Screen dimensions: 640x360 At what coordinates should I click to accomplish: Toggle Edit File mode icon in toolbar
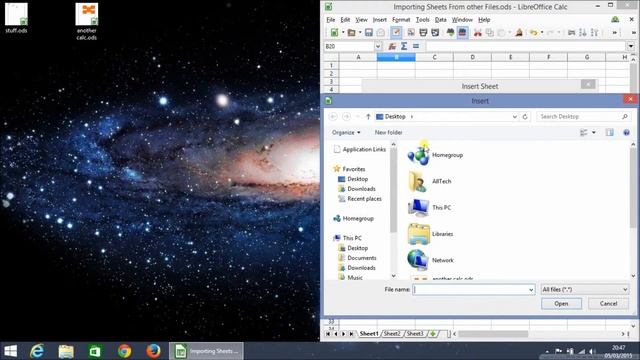click(x=396, y=33)
